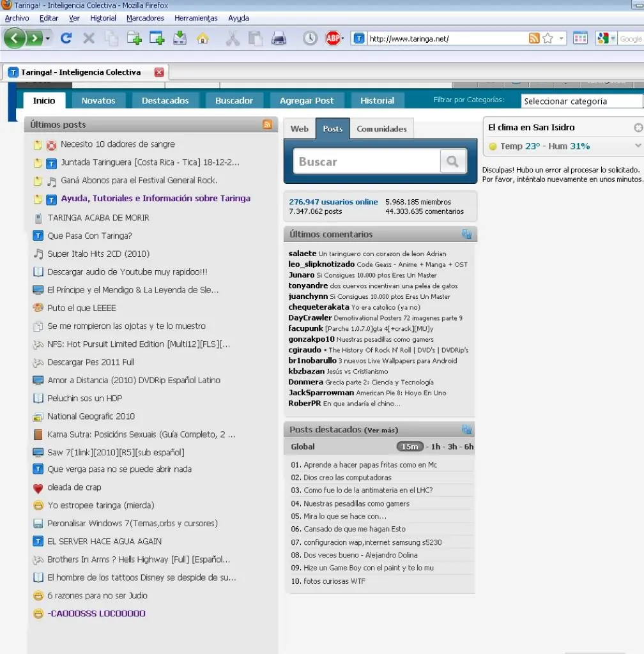
Task: Open a new tab with the plus tab icon
Action: tap(134, 38)
